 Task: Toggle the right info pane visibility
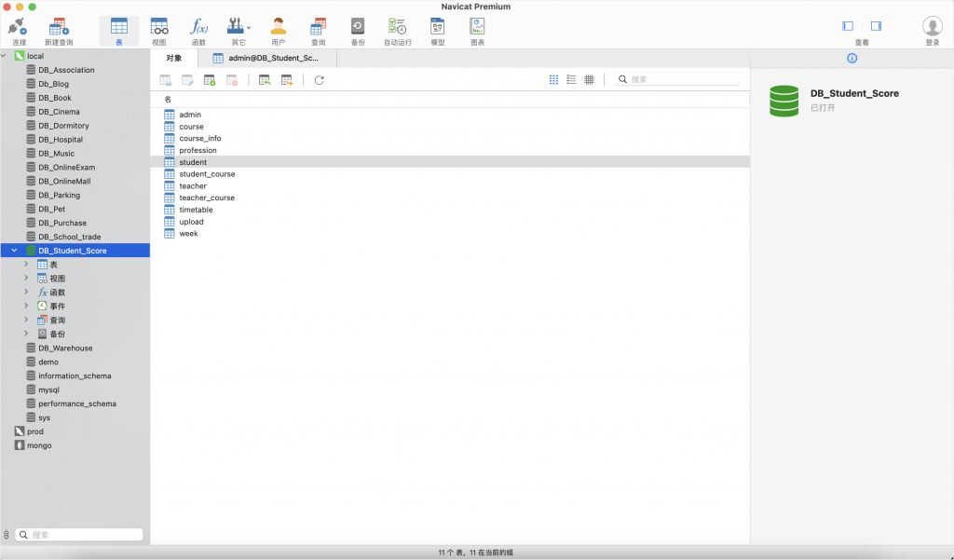(x=876, y=26)
